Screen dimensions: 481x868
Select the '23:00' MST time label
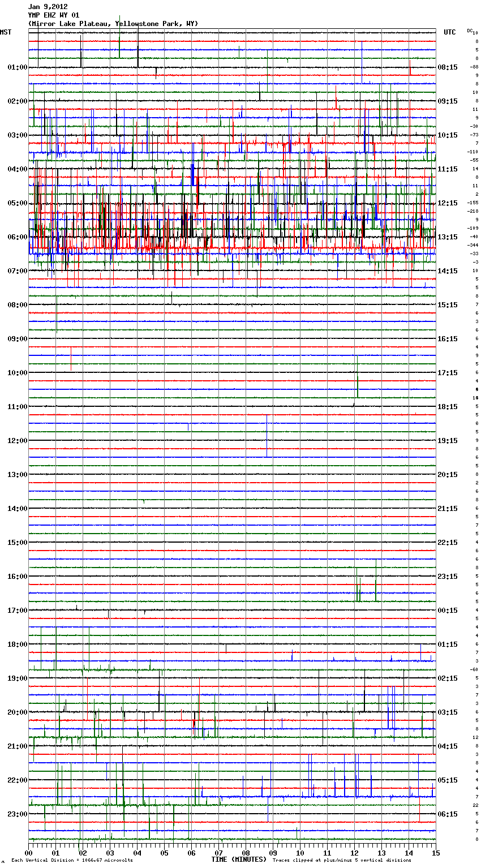click(18, 814)
